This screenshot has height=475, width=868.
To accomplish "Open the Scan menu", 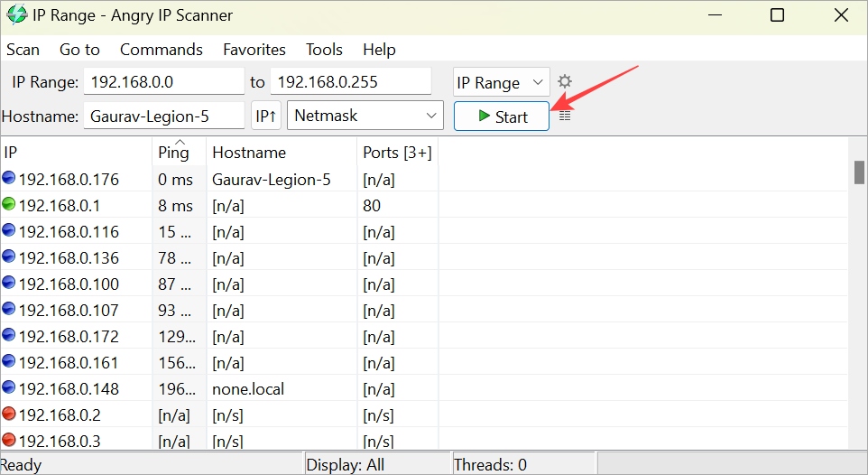I will click(x=23, y=50).
